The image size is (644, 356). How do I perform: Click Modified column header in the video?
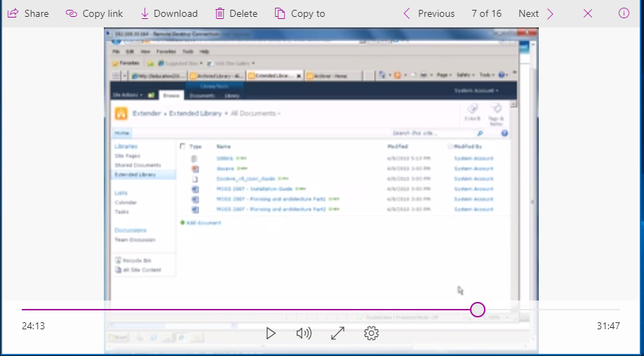(397, 147)
